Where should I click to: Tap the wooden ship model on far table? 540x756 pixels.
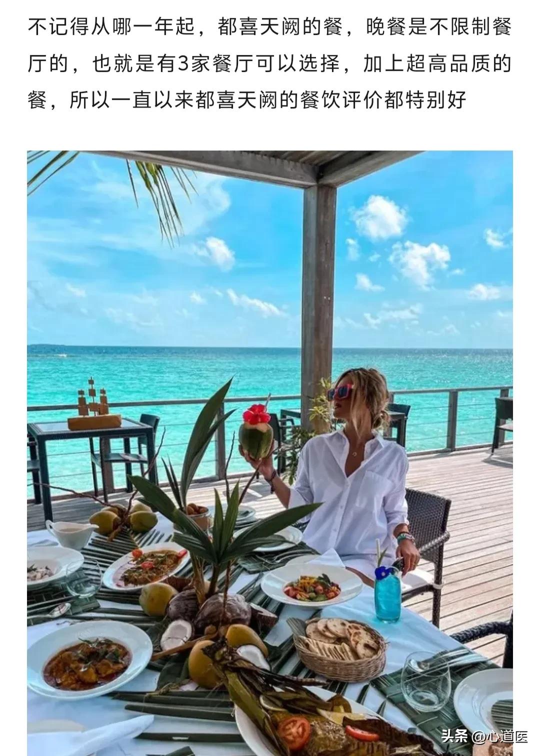pyautogui.click(x=95, y=405)
